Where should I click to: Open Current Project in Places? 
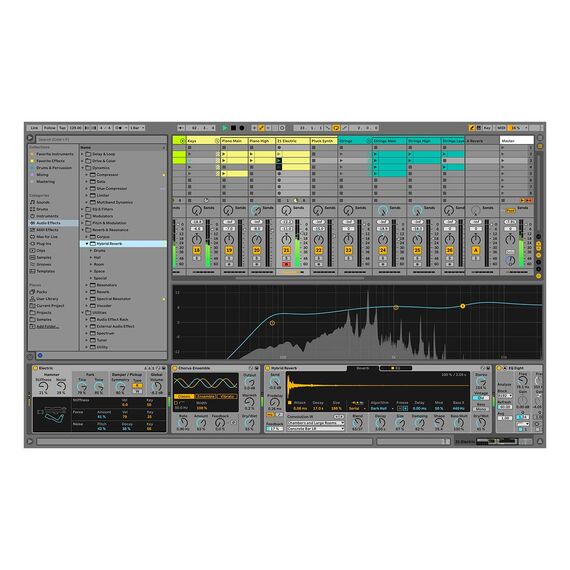50,306
